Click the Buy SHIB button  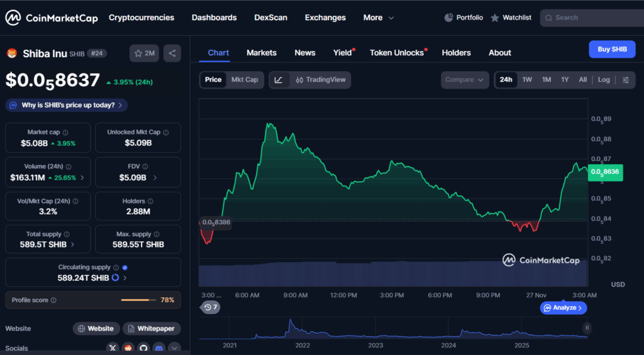tap(611, 49)
